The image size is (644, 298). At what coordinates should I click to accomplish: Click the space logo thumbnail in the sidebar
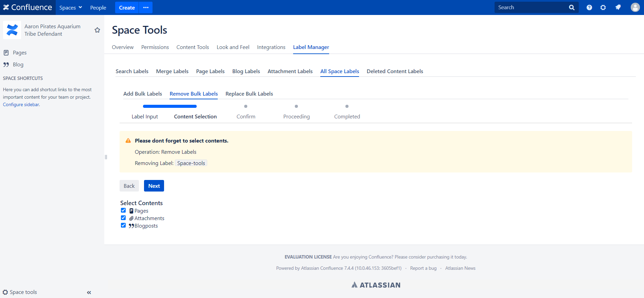tap(12, 30)
